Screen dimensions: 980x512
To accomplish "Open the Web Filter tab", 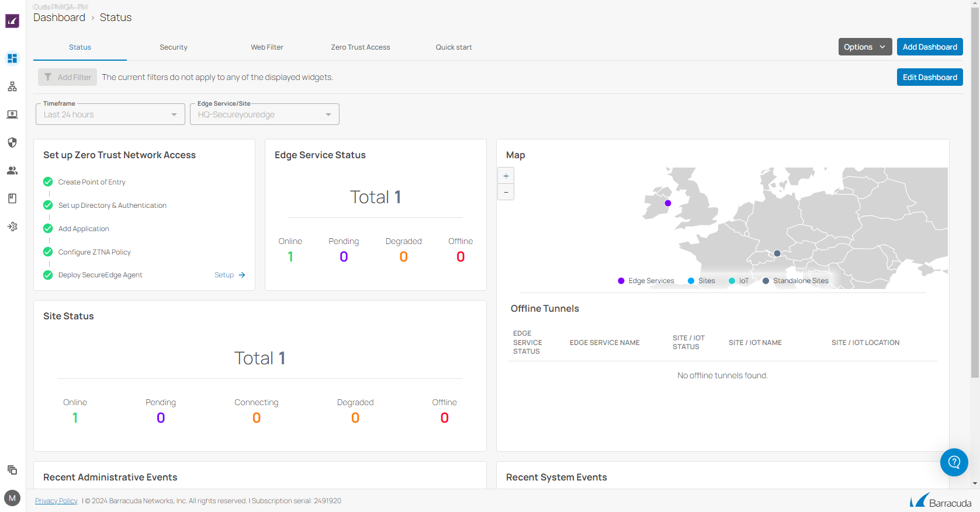I will (267, 47).
